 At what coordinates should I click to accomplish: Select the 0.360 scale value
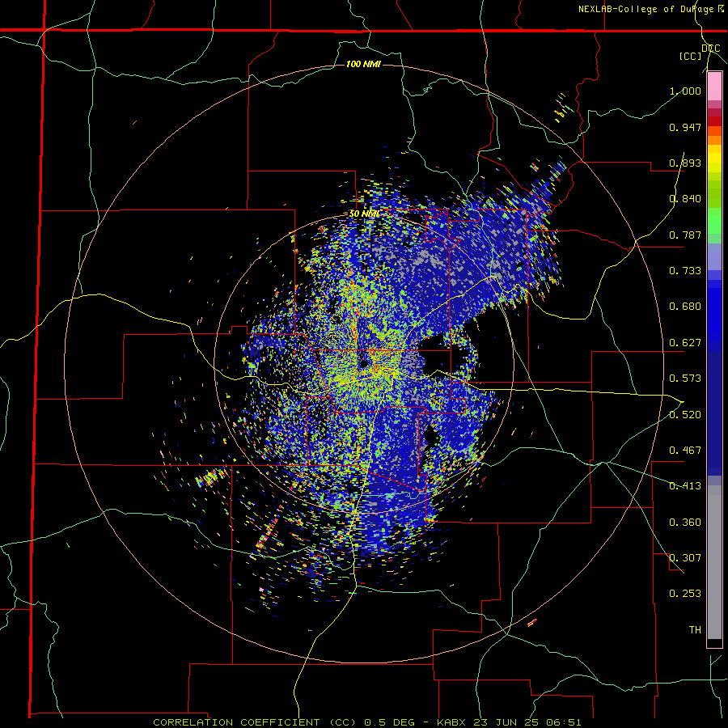[685, 523]
